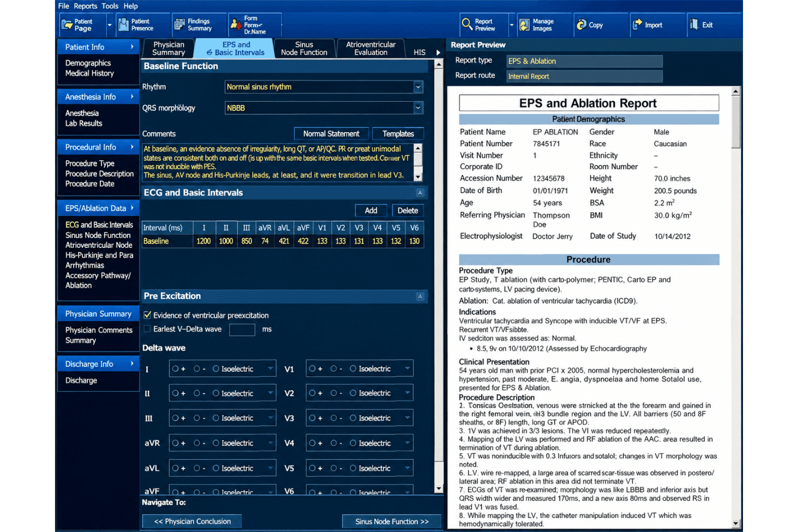Image resolution: width=798 pixels, height=532 pixels.
Task: Expand the Discharge Info sidebar arrow
Action: 132,363
